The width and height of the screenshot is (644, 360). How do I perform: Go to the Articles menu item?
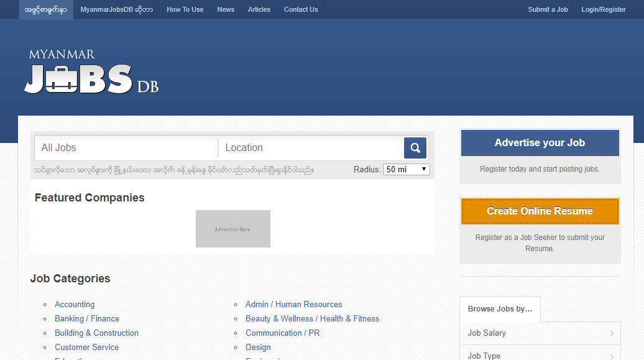tap(259, 9)
